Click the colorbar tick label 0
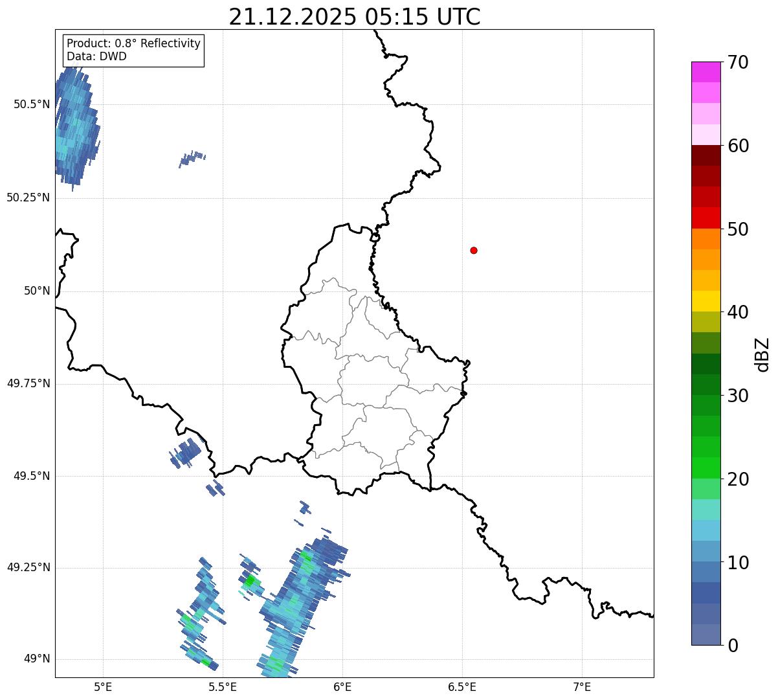Viewport: 778px width, 700px height. pyautogui.click(x=733, y=646)
